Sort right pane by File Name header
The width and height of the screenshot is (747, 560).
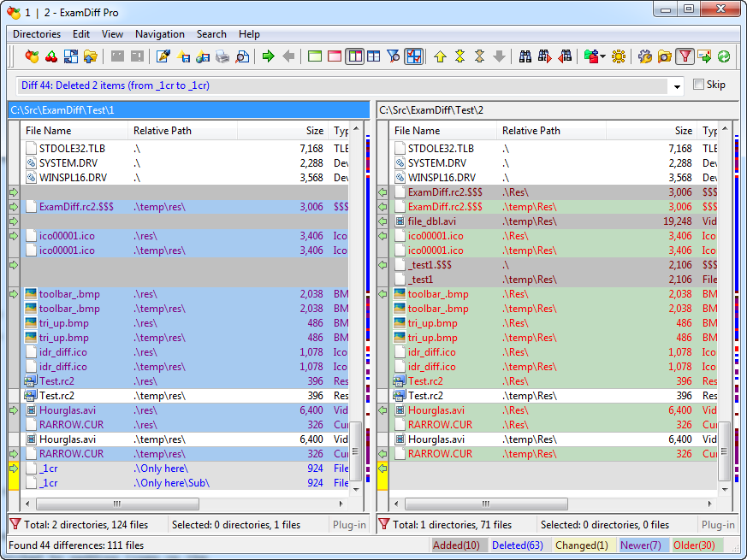pyautogui.click(x=443, y=131)
